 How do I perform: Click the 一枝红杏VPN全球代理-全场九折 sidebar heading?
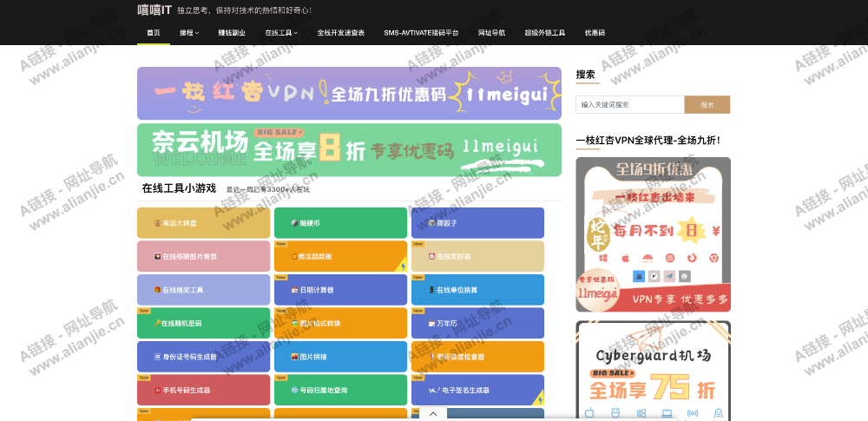648,141
